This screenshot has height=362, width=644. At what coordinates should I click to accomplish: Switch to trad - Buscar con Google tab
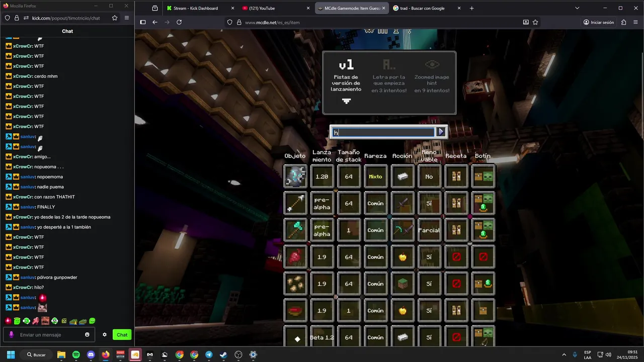(x=427, y=8)
